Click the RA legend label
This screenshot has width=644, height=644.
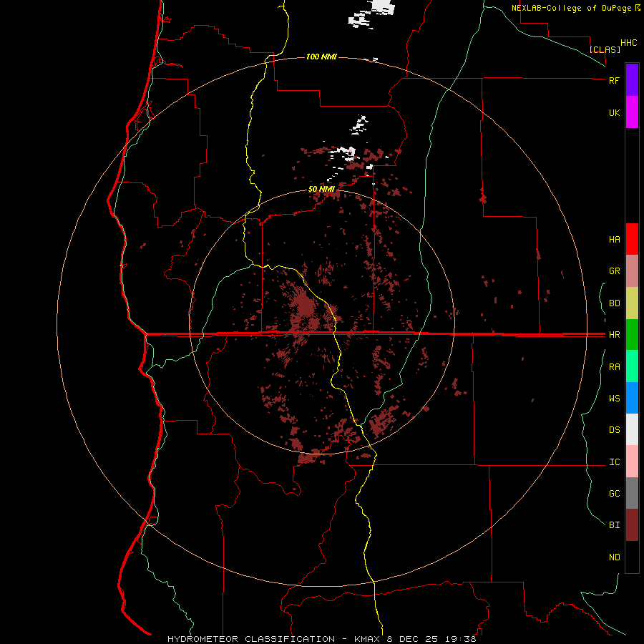[614, 366]
